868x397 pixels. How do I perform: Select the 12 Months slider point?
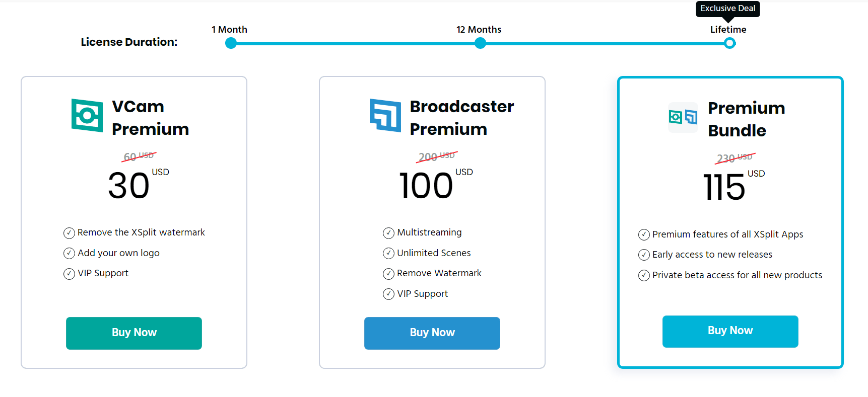point(480,44)
